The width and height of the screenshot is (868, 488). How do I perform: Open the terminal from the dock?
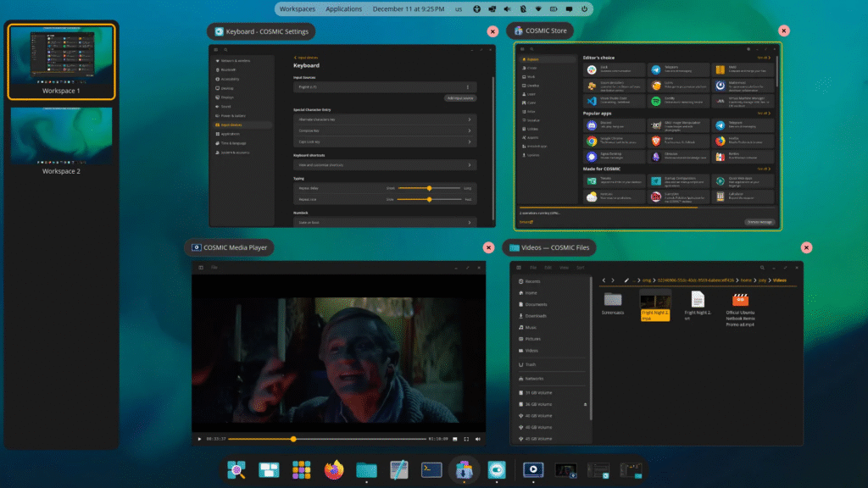(x=430, y=469)
